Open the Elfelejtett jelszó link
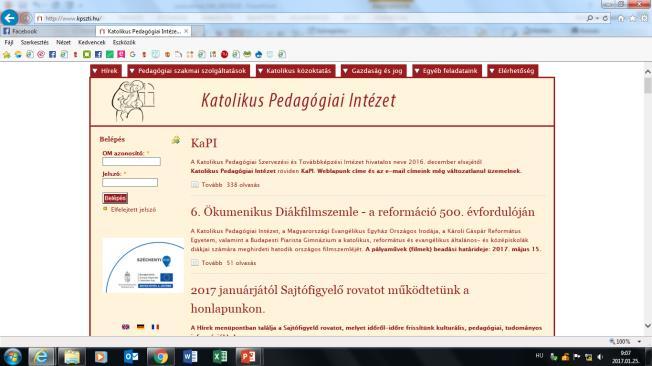 (x=133, y=210)
